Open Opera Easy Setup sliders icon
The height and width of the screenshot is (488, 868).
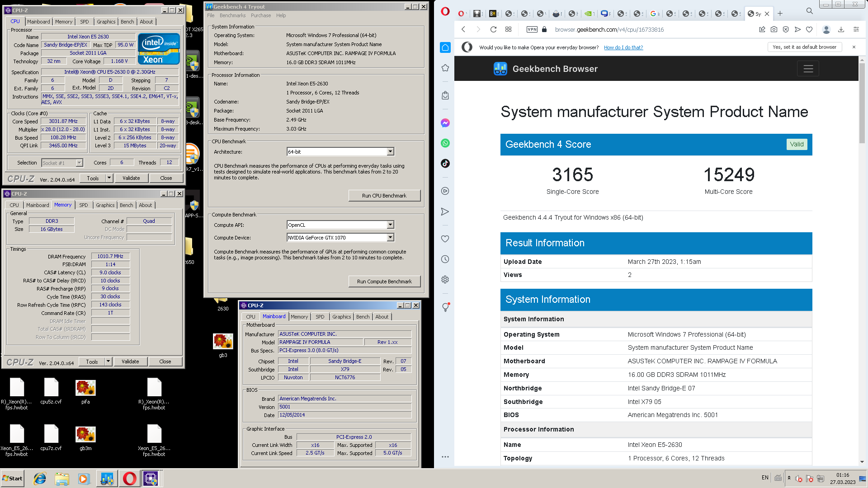point(856,29)
